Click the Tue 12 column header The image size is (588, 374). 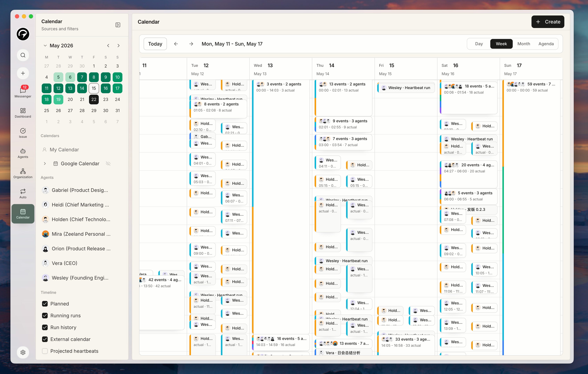218,69
